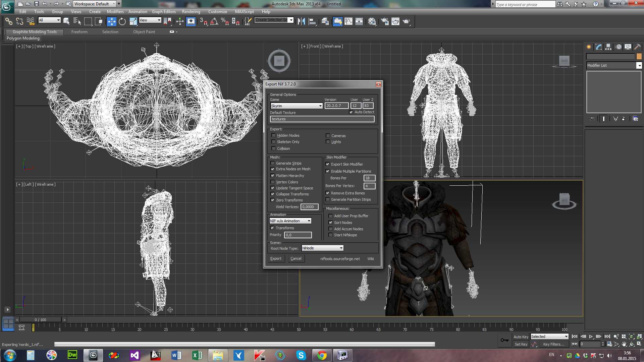Open the Motion command panel tab

pos(619,47)
